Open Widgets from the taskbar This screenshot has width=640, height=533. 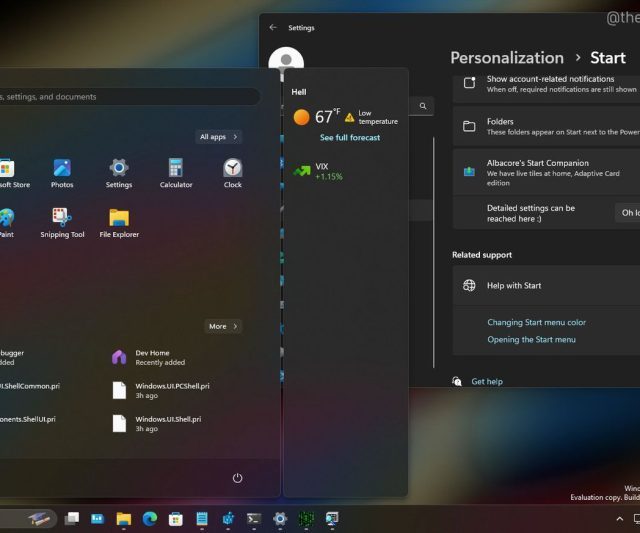coord(98,519)
